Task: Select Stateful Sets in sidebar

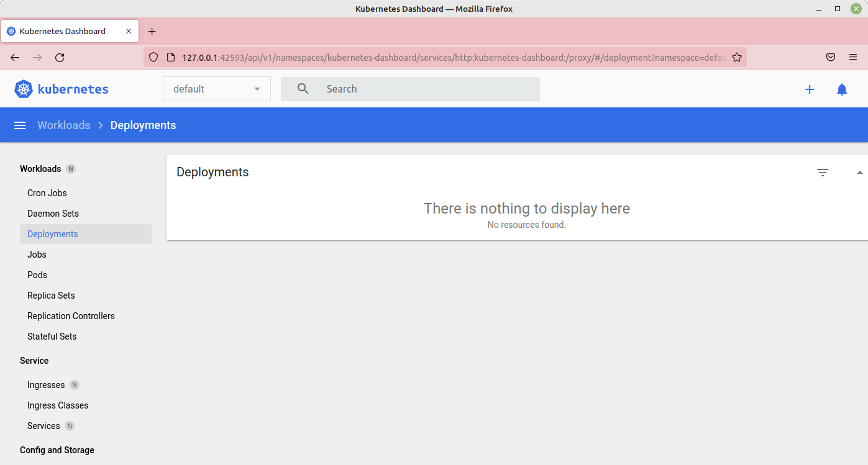Action: click(52, 336)
